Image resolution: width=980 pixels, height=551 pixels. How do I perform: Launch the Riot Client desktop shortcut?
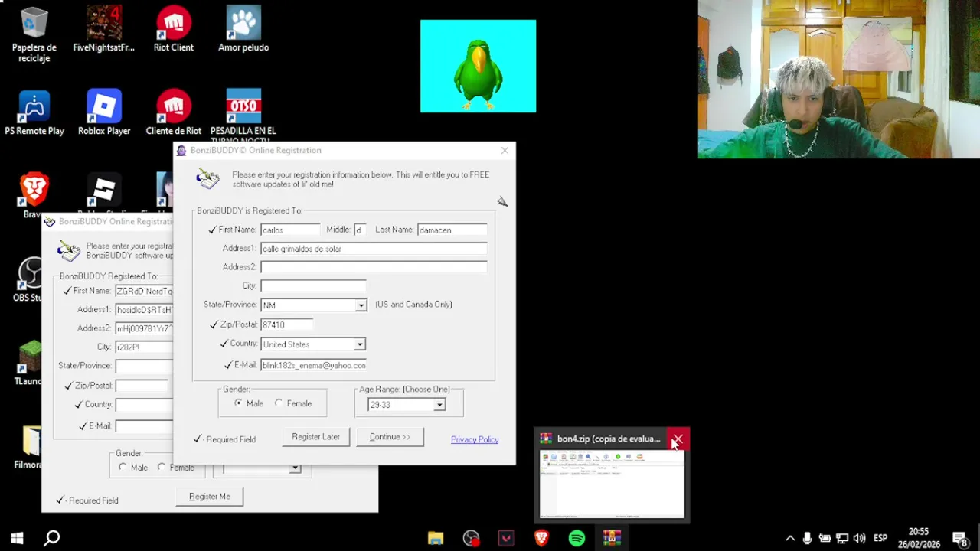click(x=174, y=31)
